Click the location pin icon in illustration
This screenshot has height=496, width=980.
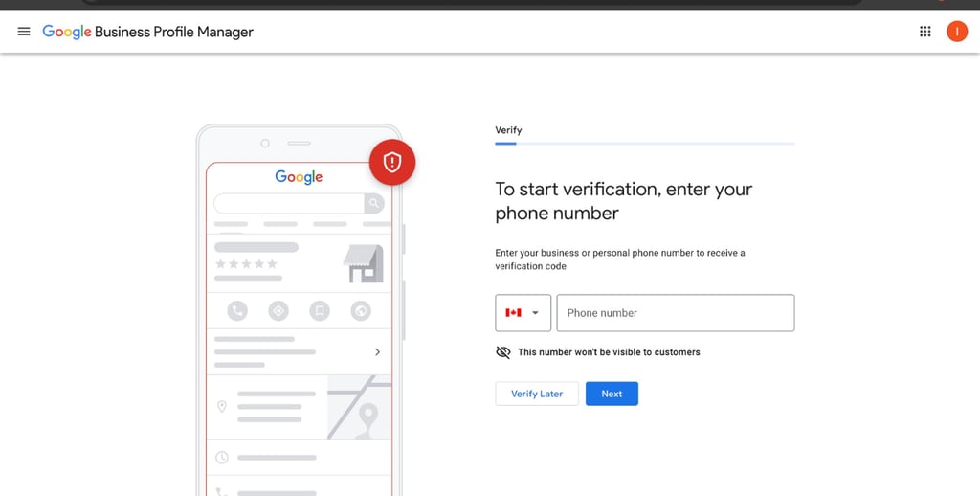coord(222,407)
